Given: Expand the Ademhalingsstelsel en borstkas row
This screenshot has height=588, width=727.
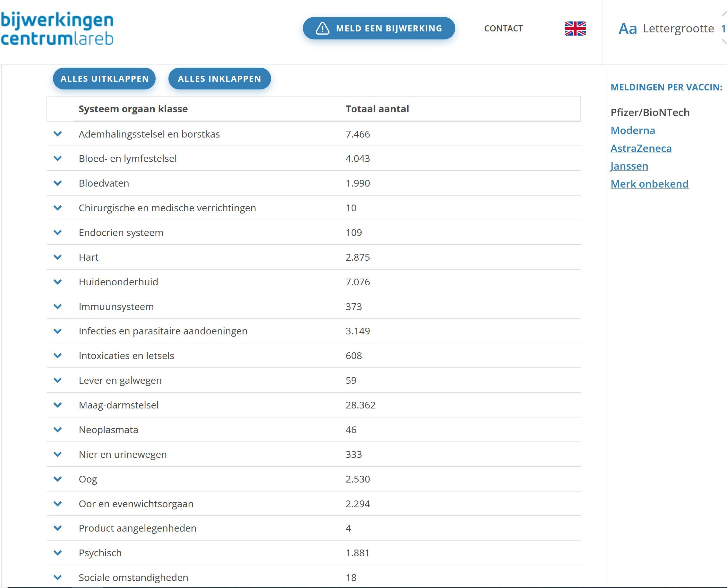Looking at the screenshot, I should [58, 134].
